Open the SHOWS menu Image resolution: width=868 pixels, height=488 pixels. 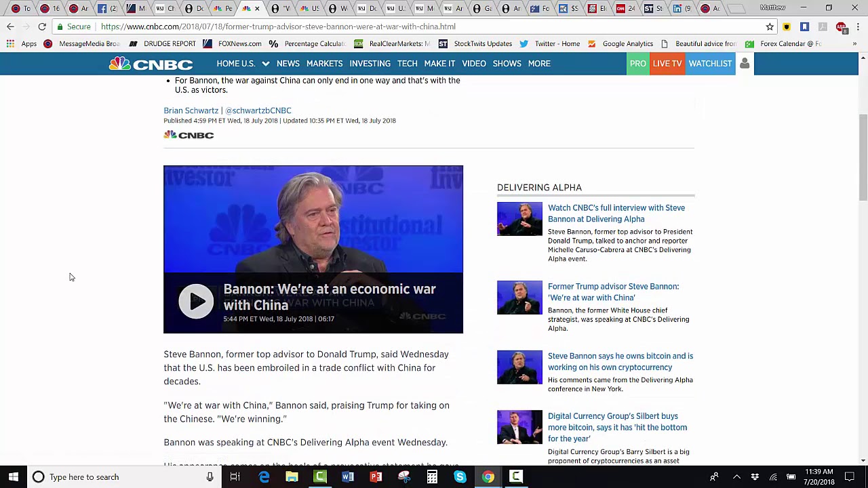pyautogui.click(x=507, y=64)
